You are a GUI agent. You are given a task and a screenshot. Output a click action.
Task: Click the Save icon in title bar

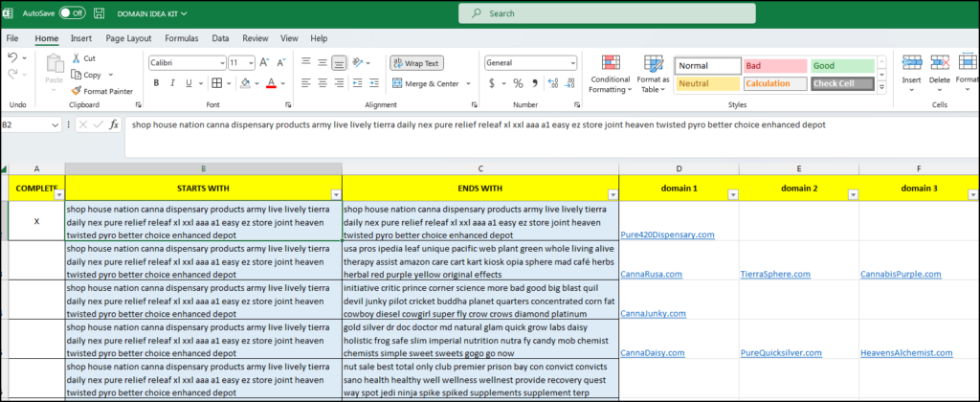pyautogui.click(x=99, y=12)
